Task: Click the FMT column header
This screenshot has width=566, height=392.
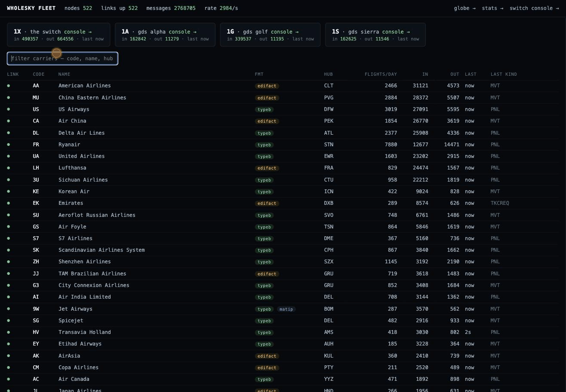Action: coord(259,74)
